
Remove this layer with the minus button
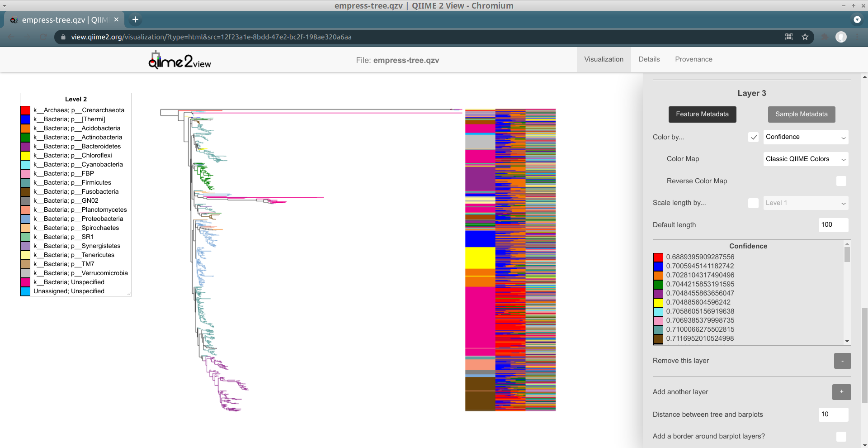(x=841, y=361)
